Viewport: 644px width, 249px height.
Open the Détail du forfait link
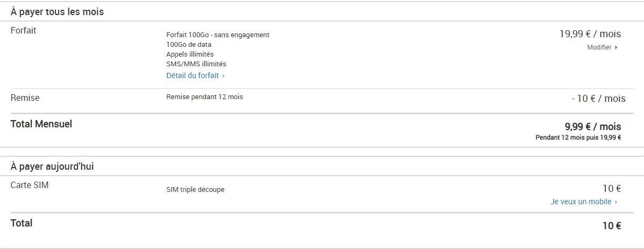(193, 76)
